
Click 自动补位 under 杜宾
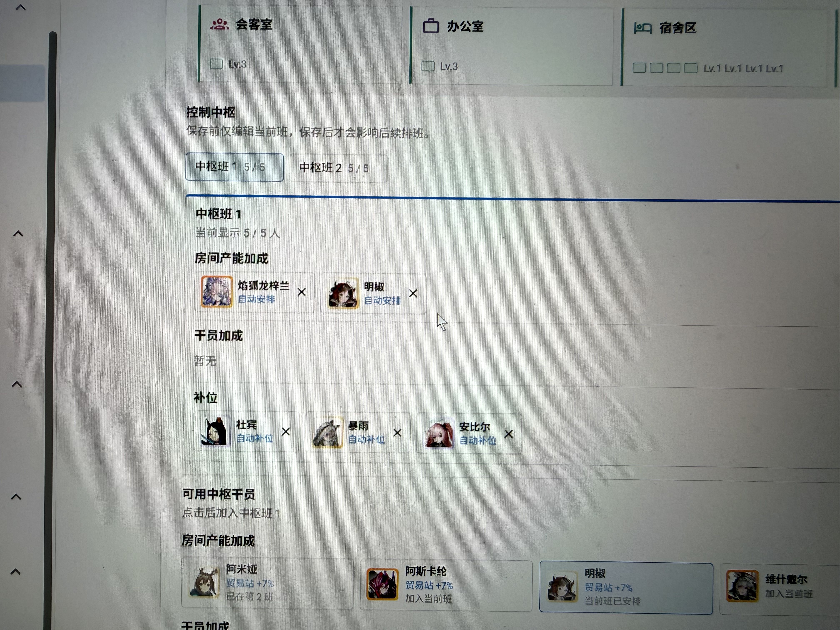click(x=255, y=439)
